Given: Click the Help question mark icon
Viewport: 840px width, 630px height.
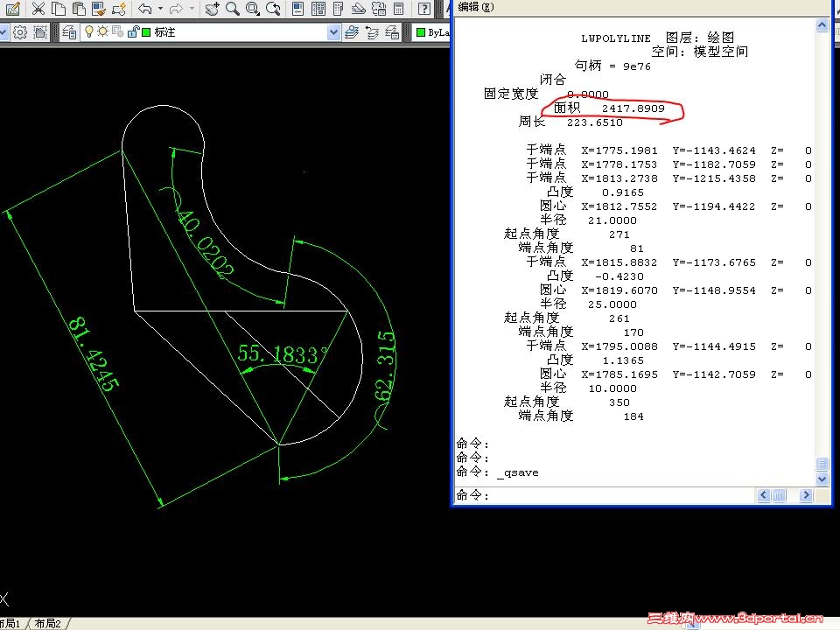Looking at the screenshot, I should [x=423, y=8].
